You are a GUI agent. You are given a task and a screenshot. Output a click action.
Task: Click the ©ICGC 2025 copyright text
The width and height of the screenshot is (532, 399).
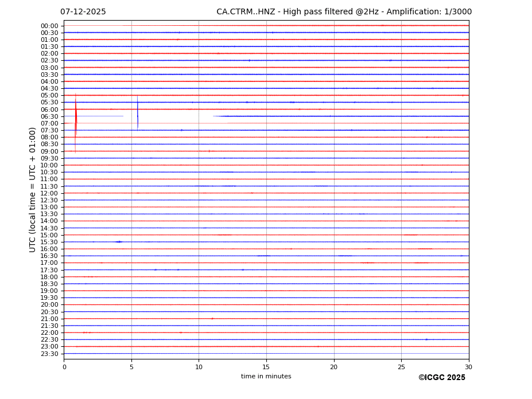pos(441,378)
